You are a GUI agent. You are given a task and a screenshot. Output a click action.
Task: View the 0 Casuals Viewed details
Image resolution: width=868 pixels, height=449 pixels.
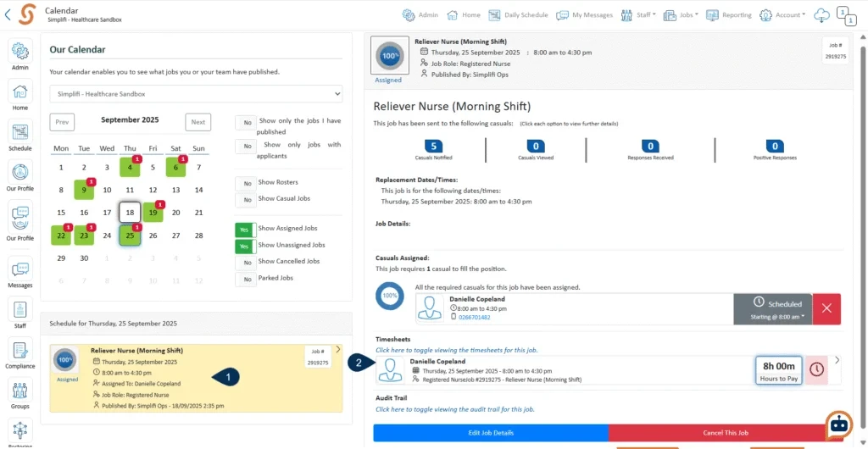536,151
